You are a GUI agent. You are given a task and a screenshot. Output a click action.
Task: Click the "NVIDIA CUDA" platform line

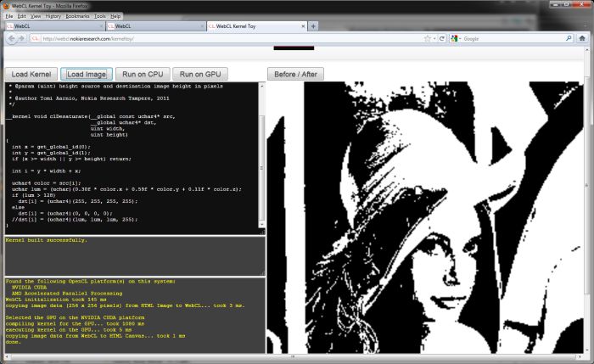click(29, 288)
